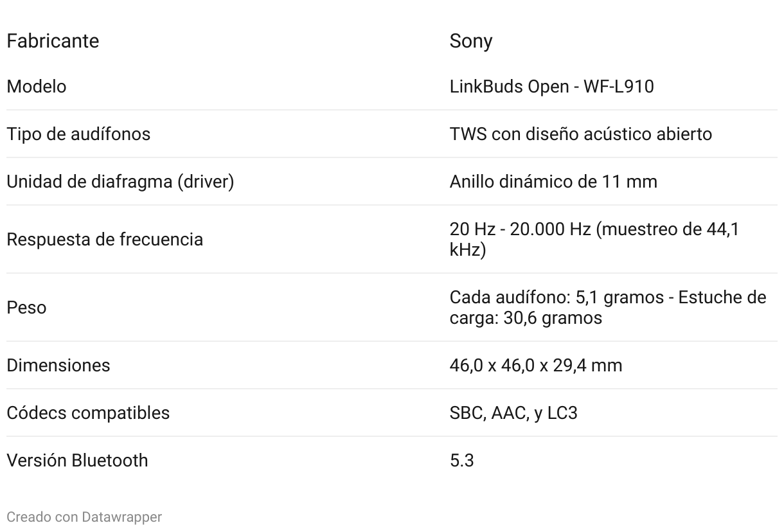Click the 'Peso' row label
Screen dimensions: 784x532
tap(26, 308)
